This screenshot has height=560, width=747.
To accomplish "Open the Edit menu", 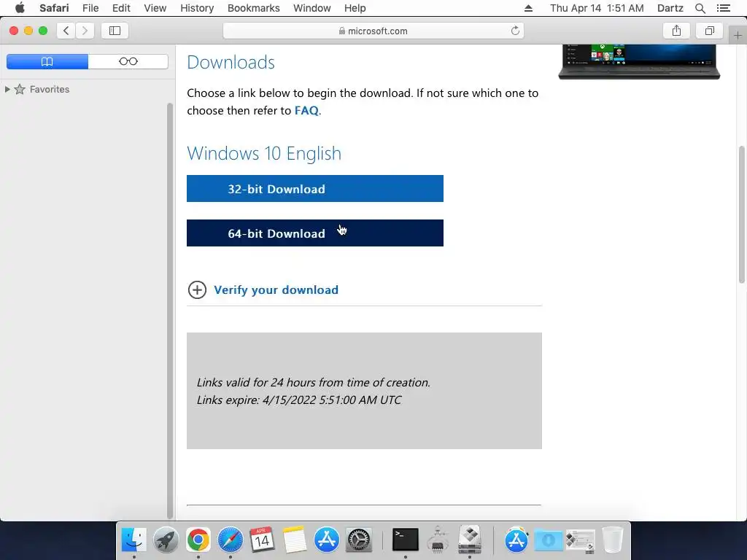I will tap(122, 8).
